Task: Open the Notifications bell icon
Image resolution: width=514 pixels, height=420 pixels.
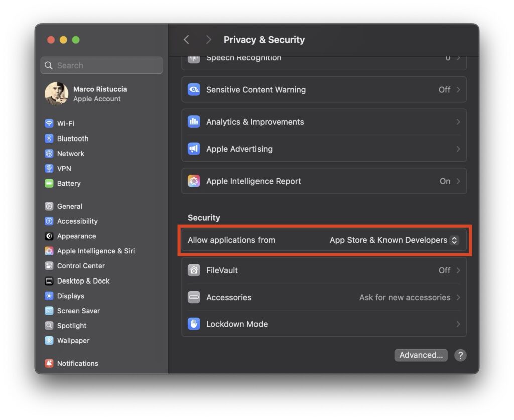Action: point(49,363)
